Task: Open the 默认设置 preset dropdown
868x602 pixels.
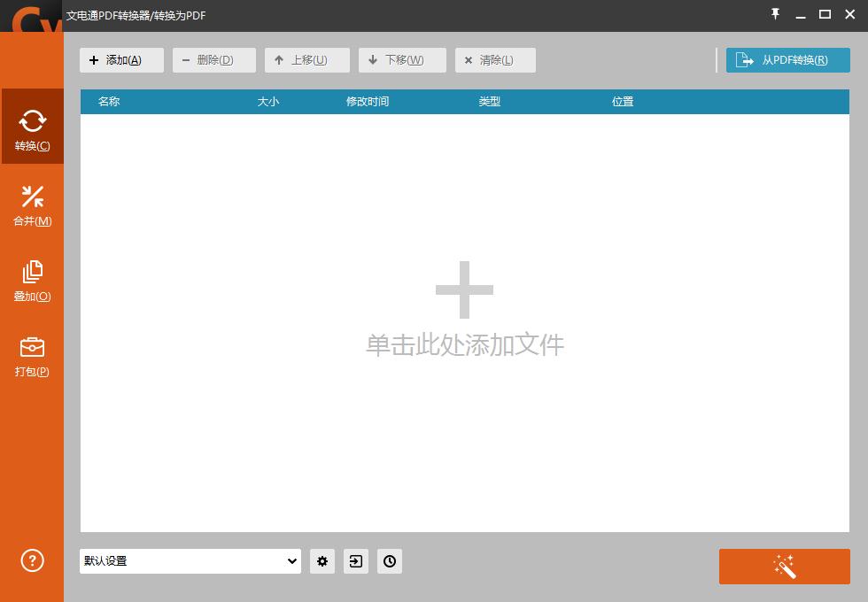Action: click(190, 561)
